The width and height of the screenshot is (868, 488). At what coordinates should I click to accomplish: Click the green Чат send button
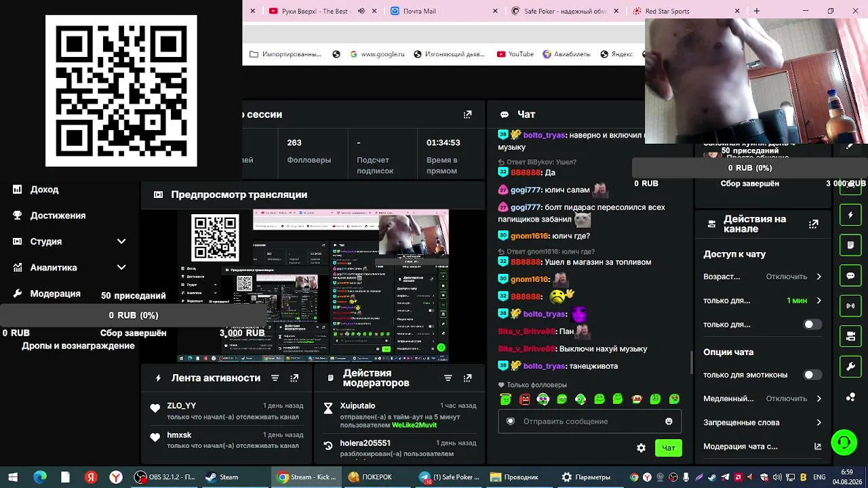click(669, 448)
